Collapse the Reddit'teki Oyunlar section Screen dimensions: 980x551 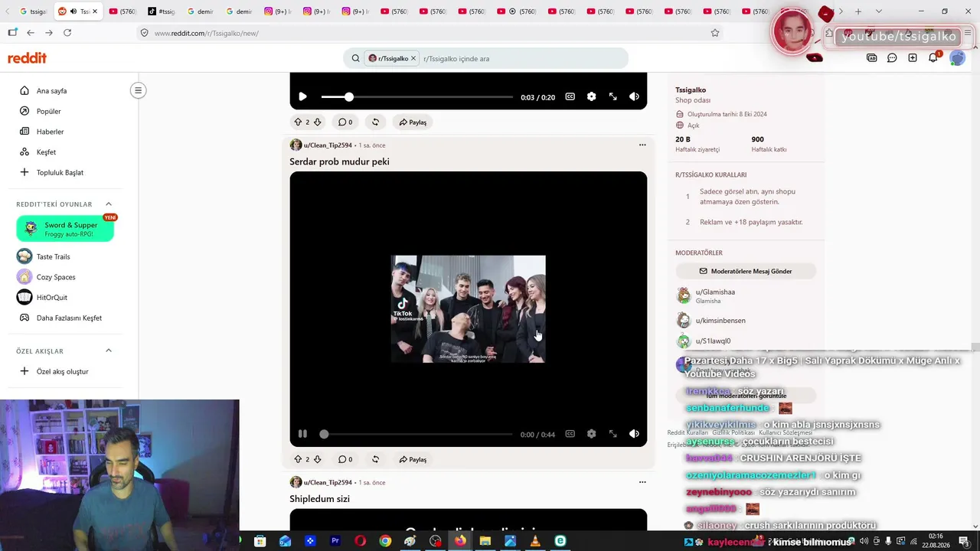pyautogui.click(x=108, y=204)
